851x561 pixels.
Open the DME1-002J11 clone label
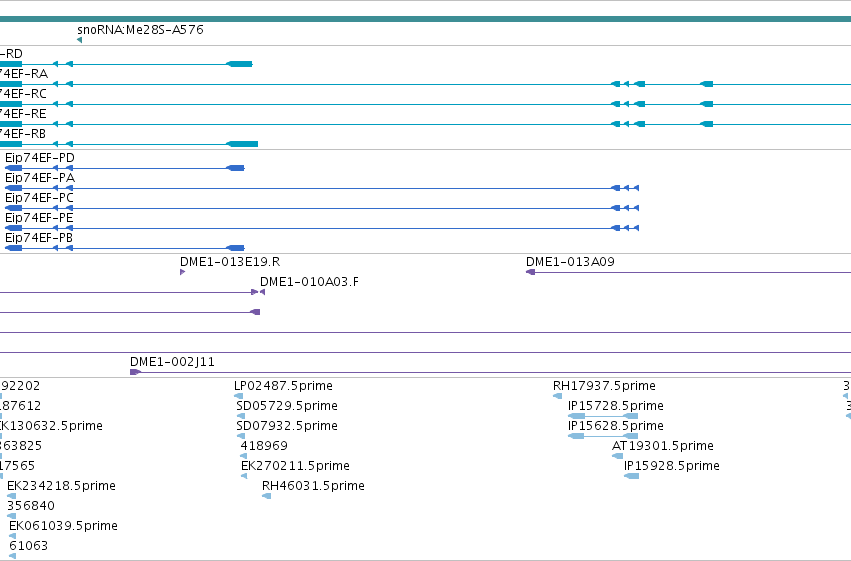point(173,362)
